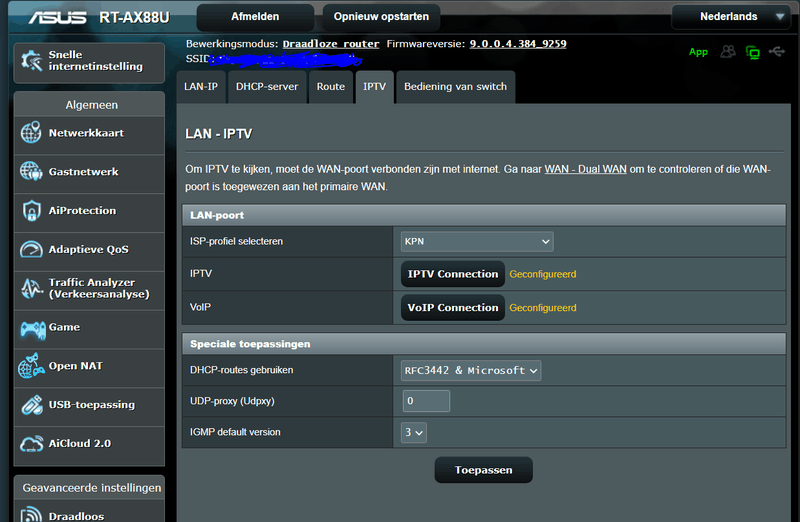Click the UDP-proxy (Udpxy) input field
The height and width of the screenshot is (522, 800).
[426, 401]
